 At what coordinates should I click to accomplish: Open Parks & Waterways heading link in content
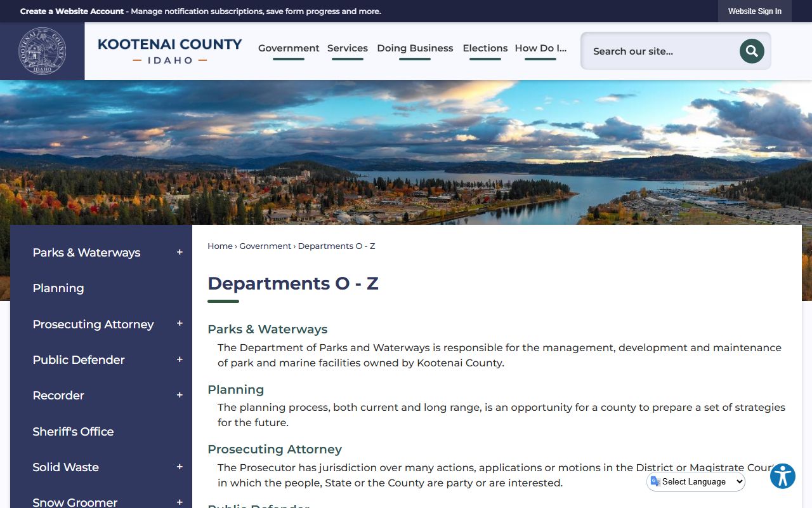pyautogui.click(x=268, y=329)
